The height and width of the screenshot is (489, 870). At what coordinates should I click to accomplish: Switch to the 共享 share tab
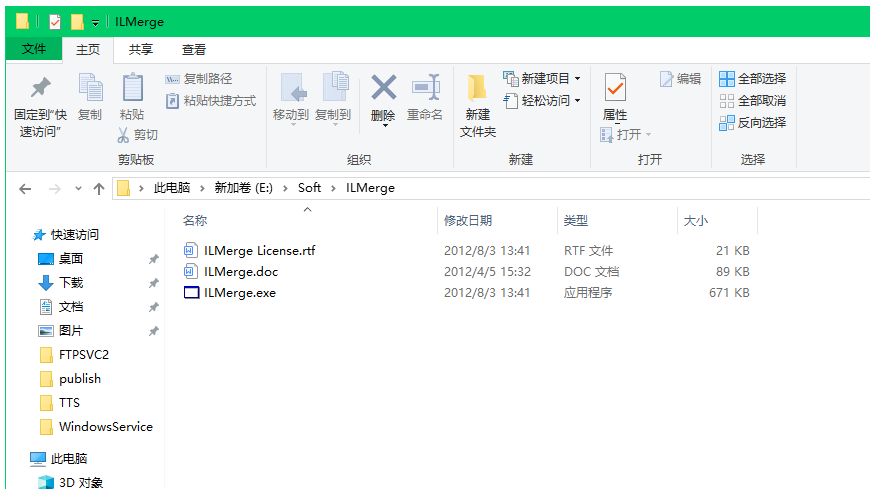(x=141, y=50)
